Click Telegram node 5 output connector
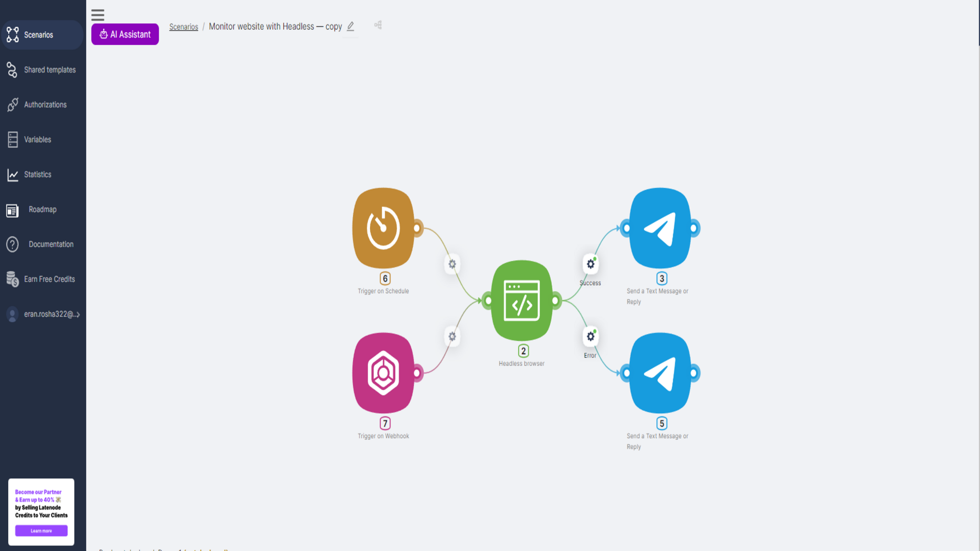 694,373
